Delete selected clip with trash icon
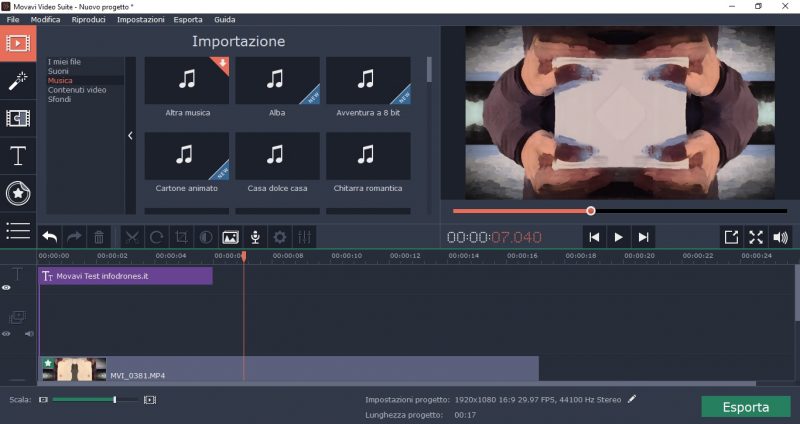800x424 pixels. coord(99,237)
